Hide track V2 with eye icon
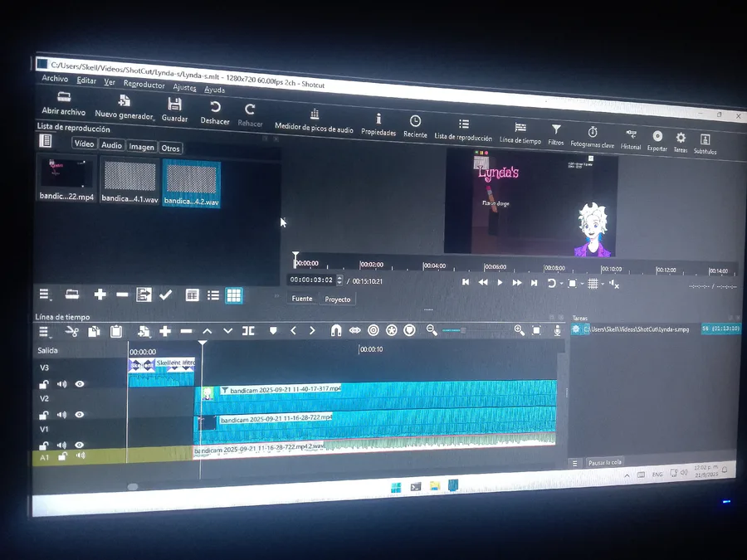This screenshot has width=747, height=560. (80, 415)
